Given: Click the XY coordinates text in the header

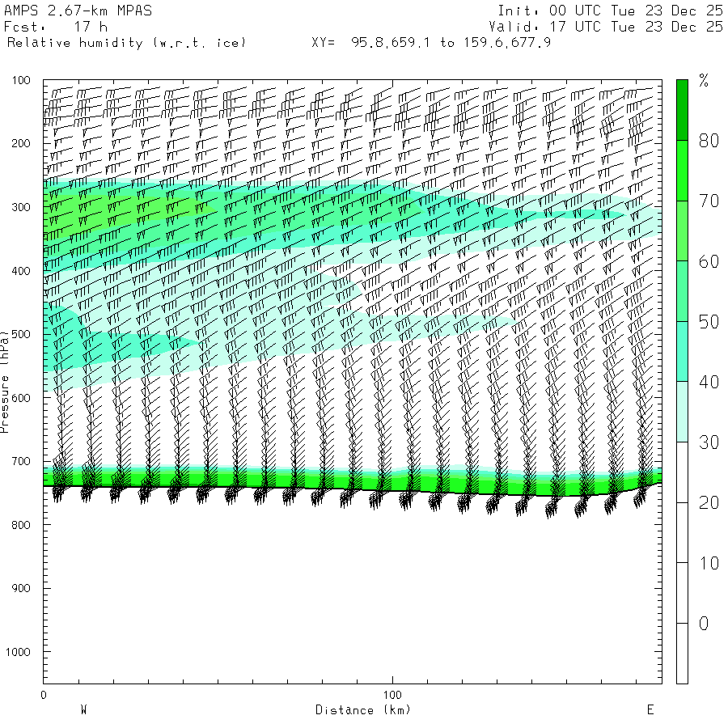Looking at the screenshot, I should [431, 42].
